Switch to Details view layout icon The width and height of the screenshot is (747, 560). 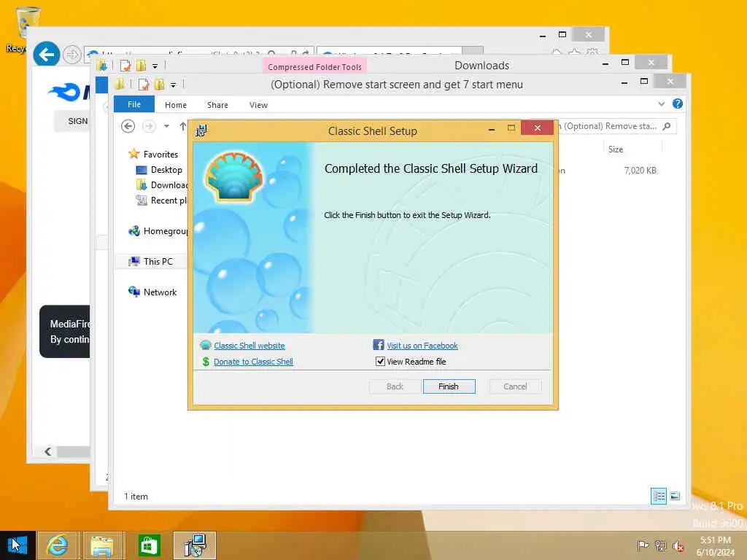659,496
